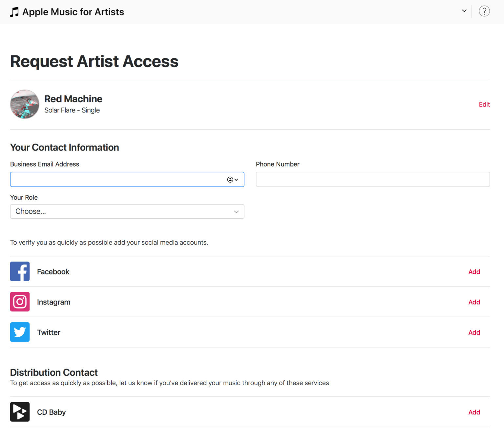Viewport: 504px width, 438px height.
Task: Click the Edit link for Red Machine
Action: tap(484, 104)
